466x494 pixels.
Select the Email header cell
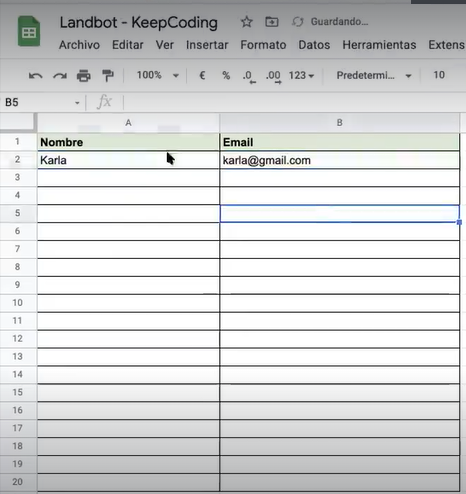(x=340, y=142)
